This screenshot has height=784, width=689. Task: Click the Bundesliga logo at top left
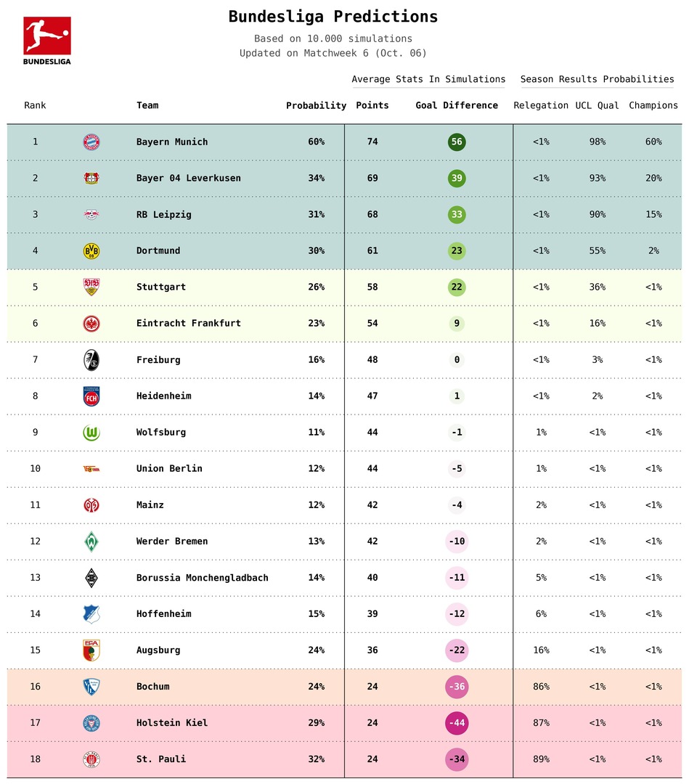click(x=47, y=40)
